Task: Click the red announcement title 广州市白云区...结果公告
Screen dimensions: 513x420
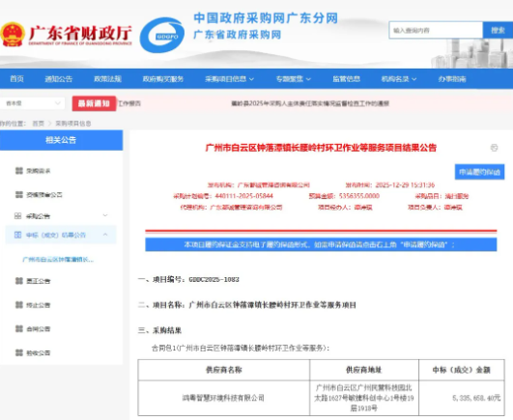Action: tap(321, 148)
